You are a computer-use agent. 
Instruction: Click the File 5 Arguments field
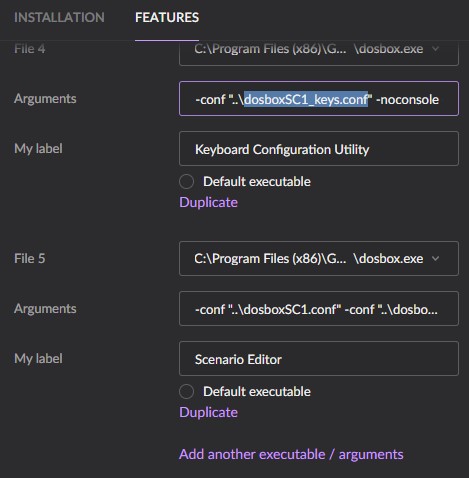click(x=319, y=309)
